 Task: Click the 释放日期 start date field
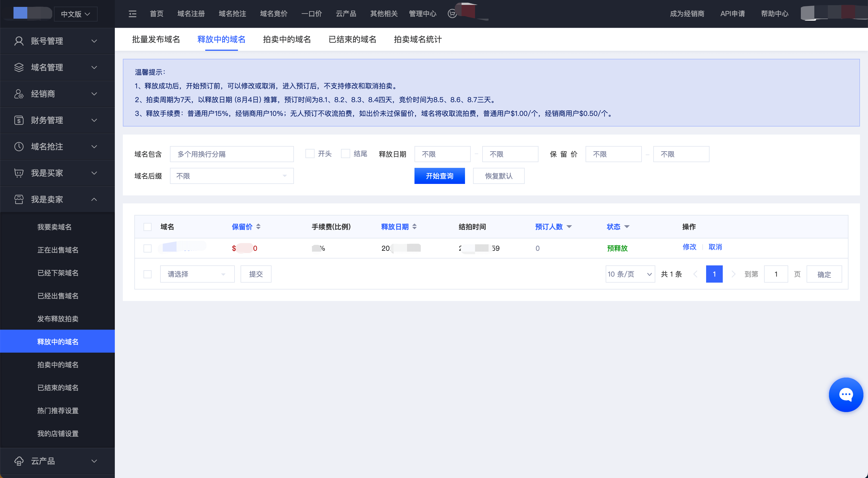[442, 154]
